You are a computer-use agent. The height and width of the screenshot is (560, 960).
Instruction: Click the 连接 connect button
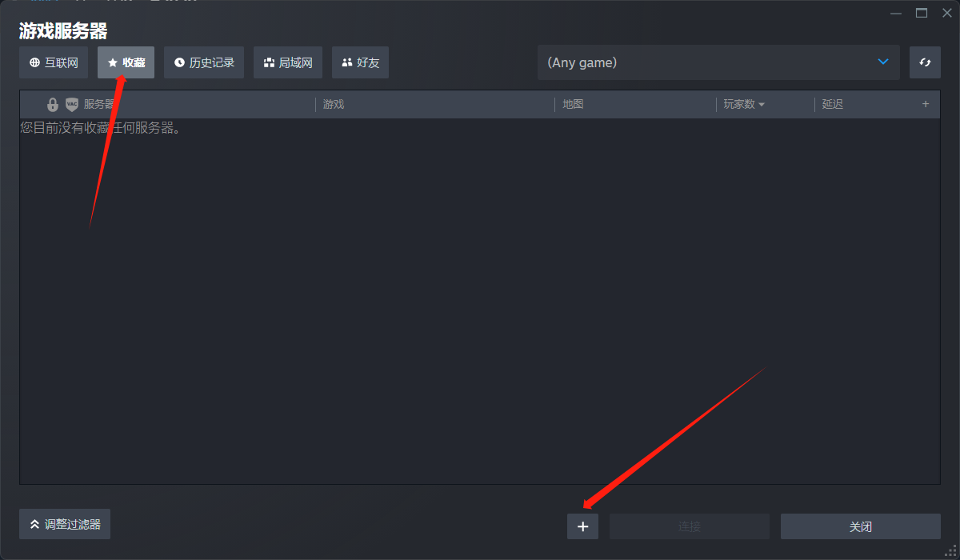point(690,526)
